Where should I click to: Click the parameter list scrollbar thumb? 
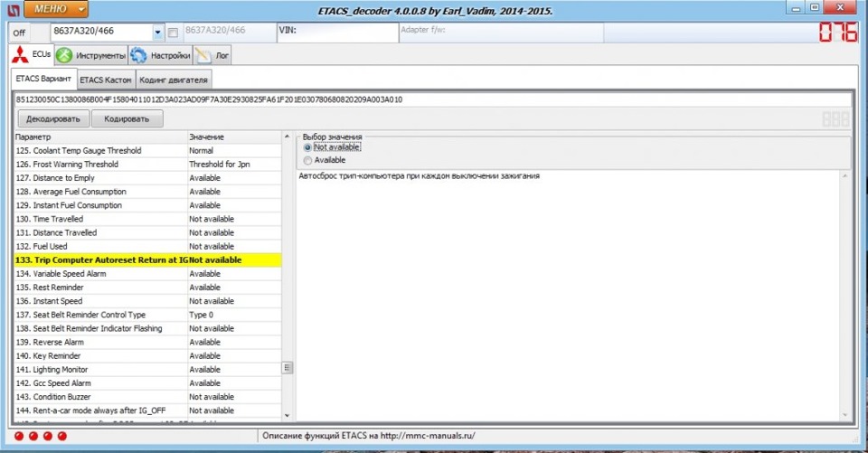[287, 368]
